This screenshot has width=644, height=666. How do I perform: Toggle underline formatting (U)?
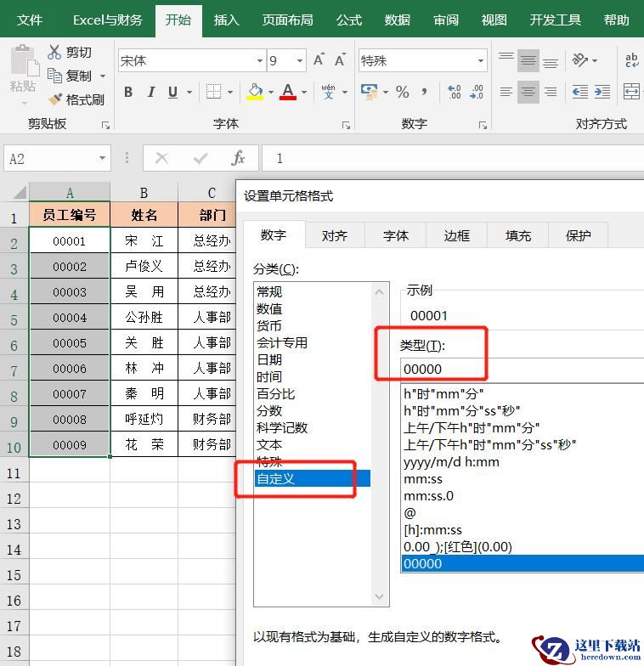click(173, 92)
